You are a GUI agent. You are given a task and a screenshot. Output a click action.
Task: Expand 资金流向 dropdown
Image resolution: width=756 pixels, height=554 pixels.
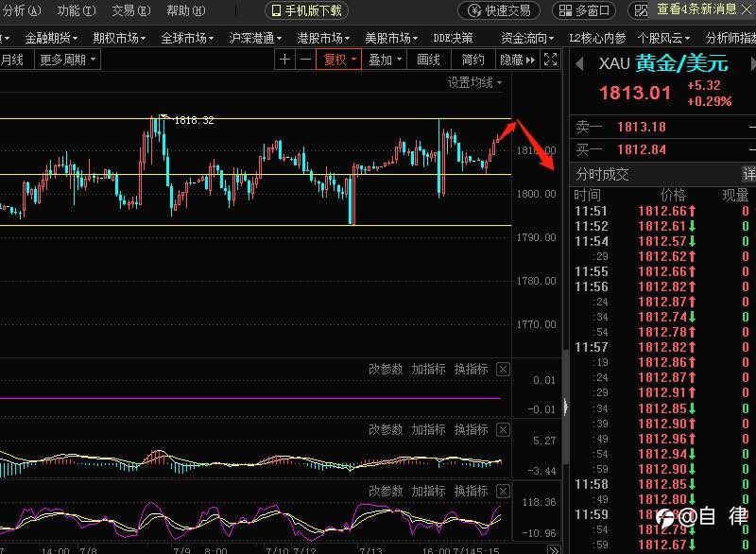(x=527, y=38)
